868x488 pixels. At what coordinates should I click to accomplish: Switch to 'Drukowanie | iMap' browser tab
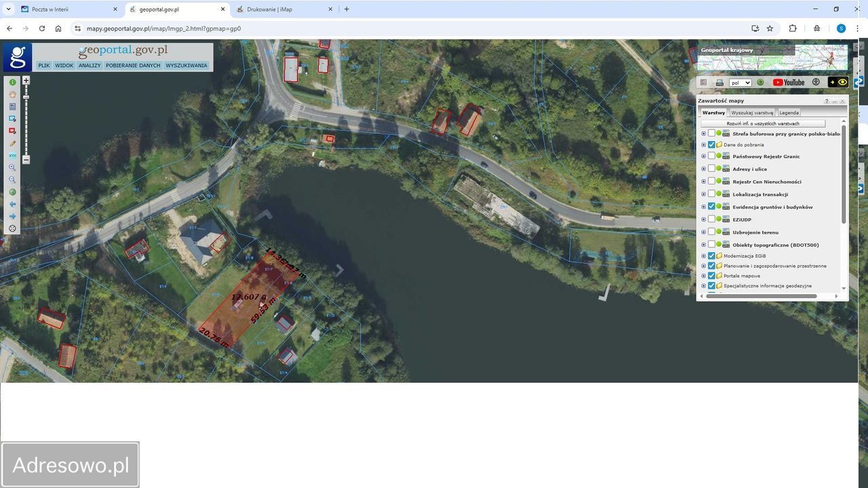[285, 9]
